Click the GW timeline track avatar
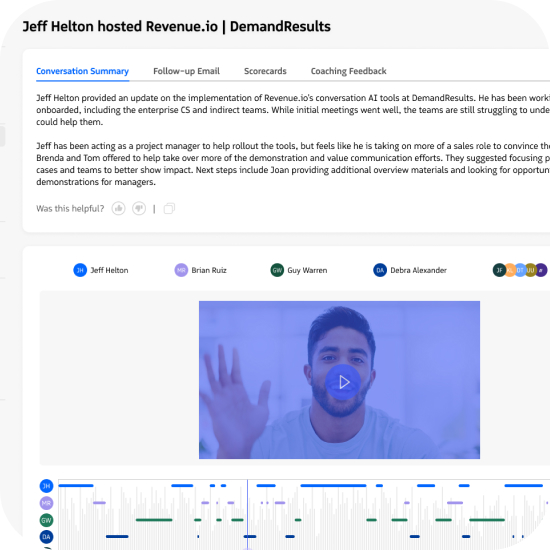This screenshot has height=550, width=550. 46,520
